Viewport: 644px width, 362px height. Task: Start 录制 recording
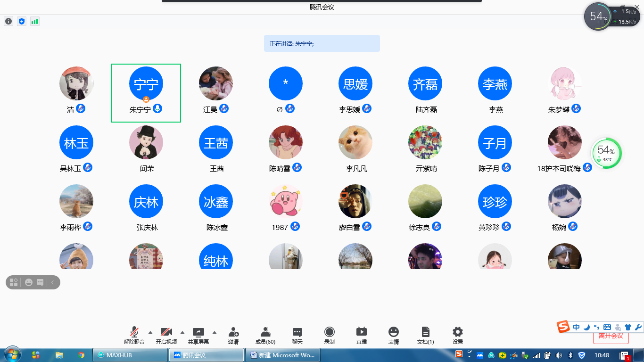[x=330, y=335]
